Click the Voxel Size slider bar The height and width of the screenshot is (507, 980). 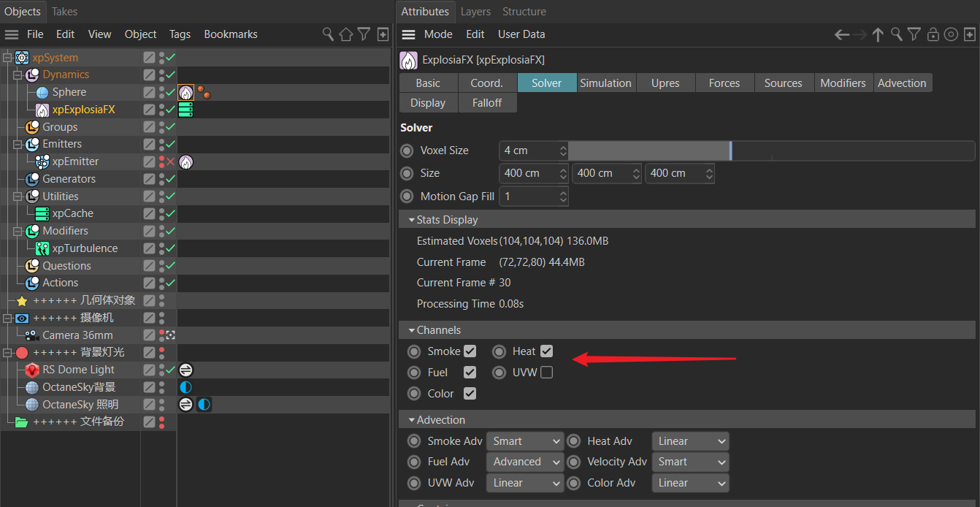coord(772,150)
